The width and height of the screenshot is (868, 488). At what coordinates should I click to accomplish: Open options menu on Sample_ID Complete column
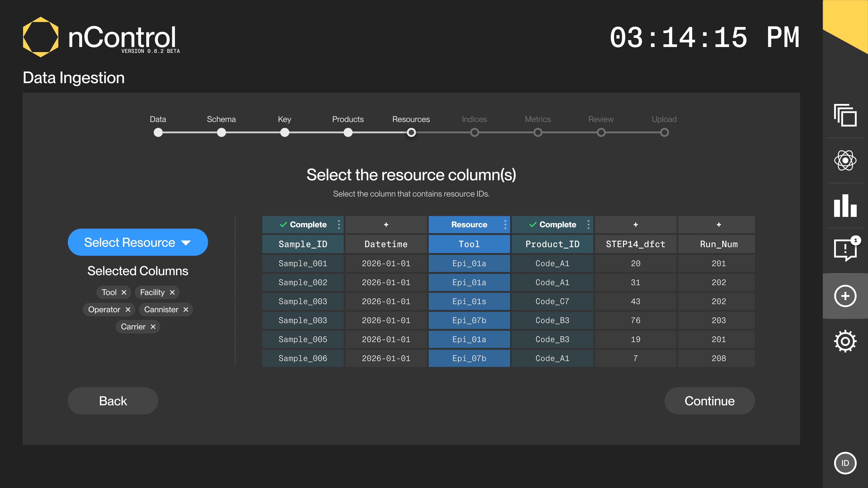pyautogui.click(x=339, y=224)
